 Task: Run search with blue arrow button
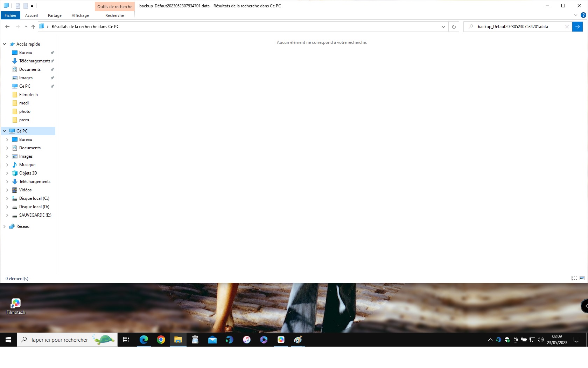click(577, 27)
